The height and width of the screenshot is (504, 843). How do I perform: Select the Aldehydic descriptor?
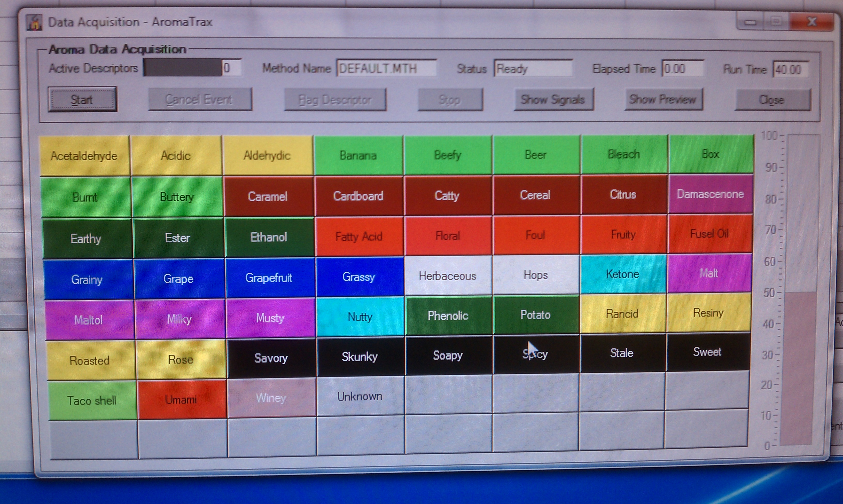coord(268,155)
